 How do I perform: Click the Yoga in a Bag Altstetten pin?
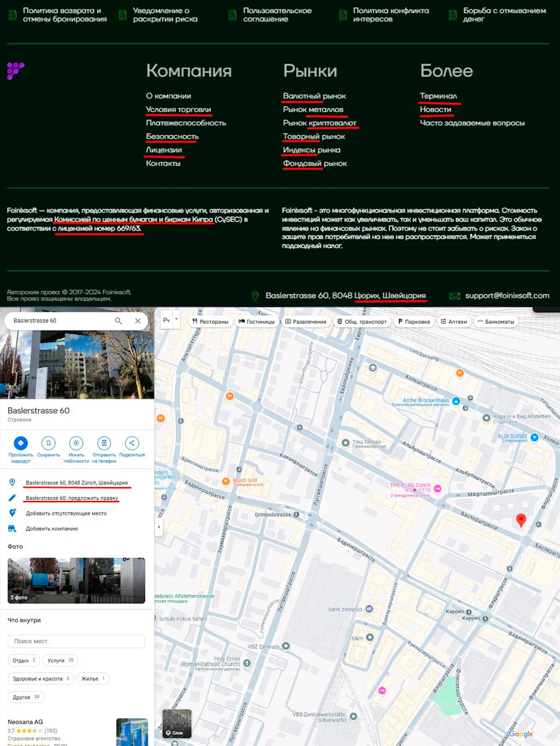coord(486,418)
